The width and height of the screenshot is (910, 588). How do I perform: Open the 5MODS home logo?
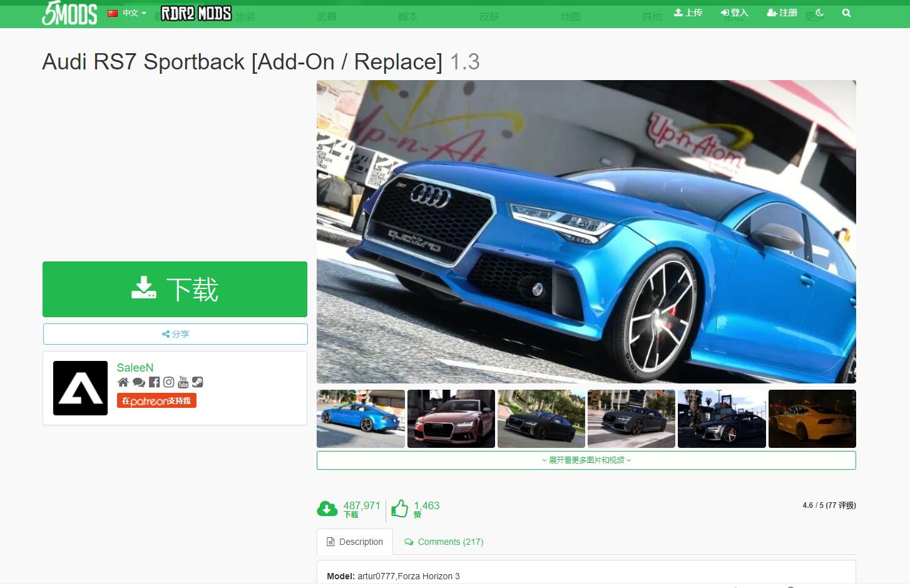point(69,13)
